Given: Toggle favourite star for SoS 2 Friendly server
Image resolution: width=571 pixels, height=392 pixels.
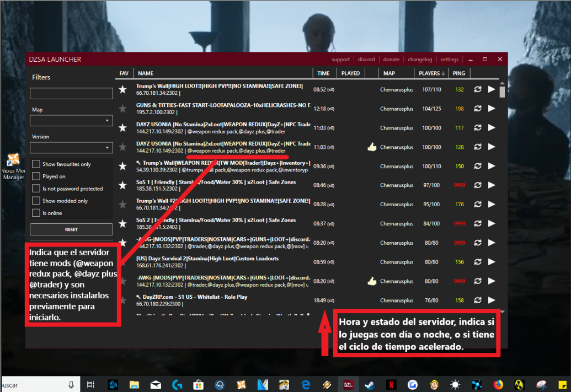Looking at the screenshot, I should point(122,223).
